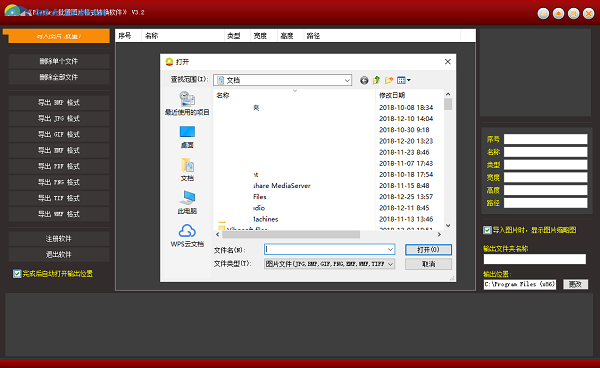Screen dimensions: 600x368
Task: Click the 路径 field in the info panel
Action: (545, 203)
